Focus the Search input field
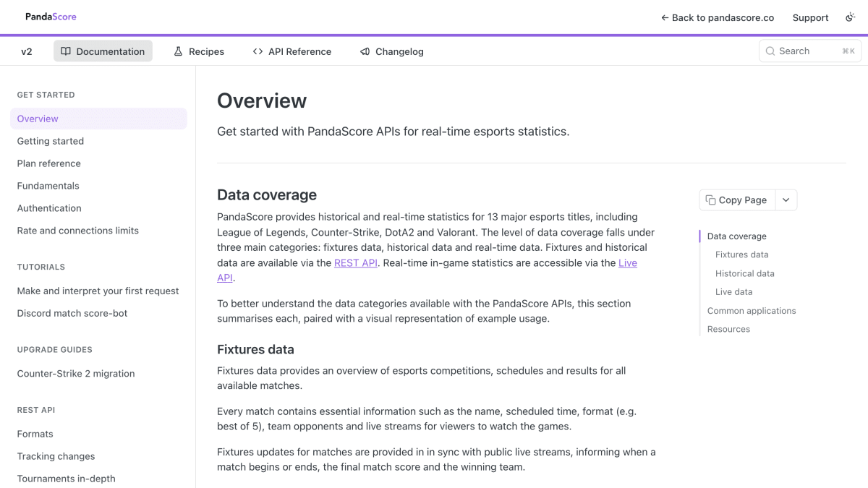The height and width of the screenshot is (488, 868). click(x=810, y=51)
